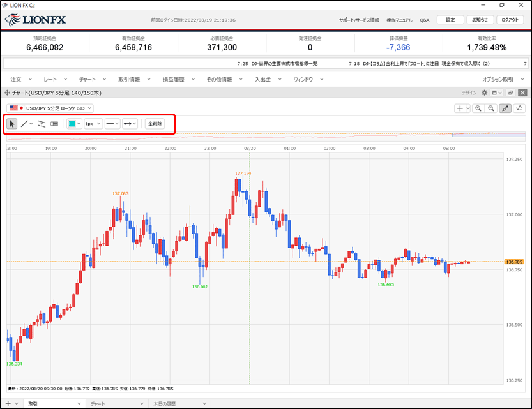Select the dashed channel lines tool
The height and width of the screenshot is (409, 532).
42,124
